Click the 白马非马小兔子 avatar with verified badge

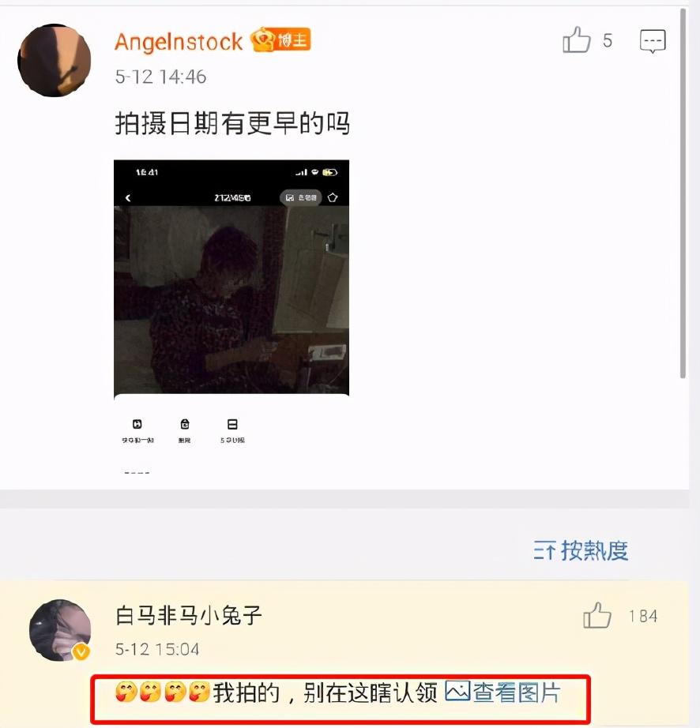pos(60,630)
